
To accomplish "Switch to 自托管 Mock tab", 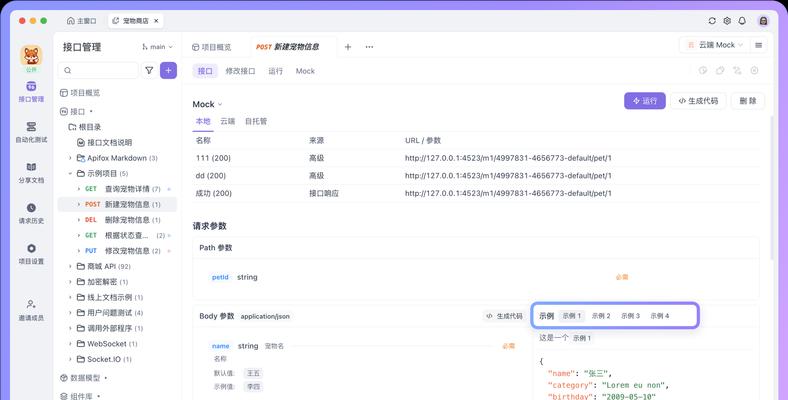I will (256, 121).
